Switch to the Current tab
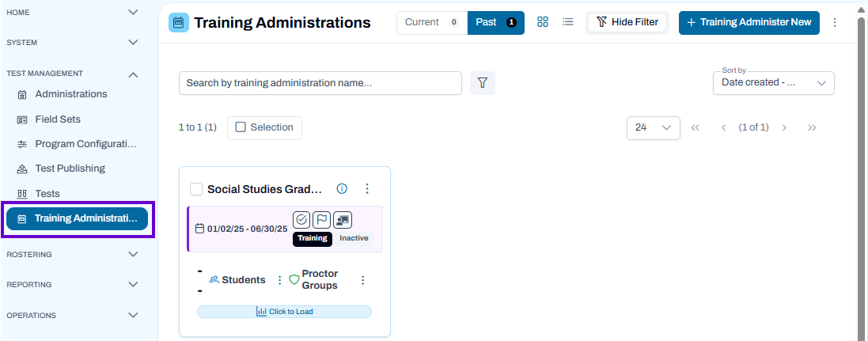Image resolution: width=868 pixels, height=341 pixels. (432, 23)
